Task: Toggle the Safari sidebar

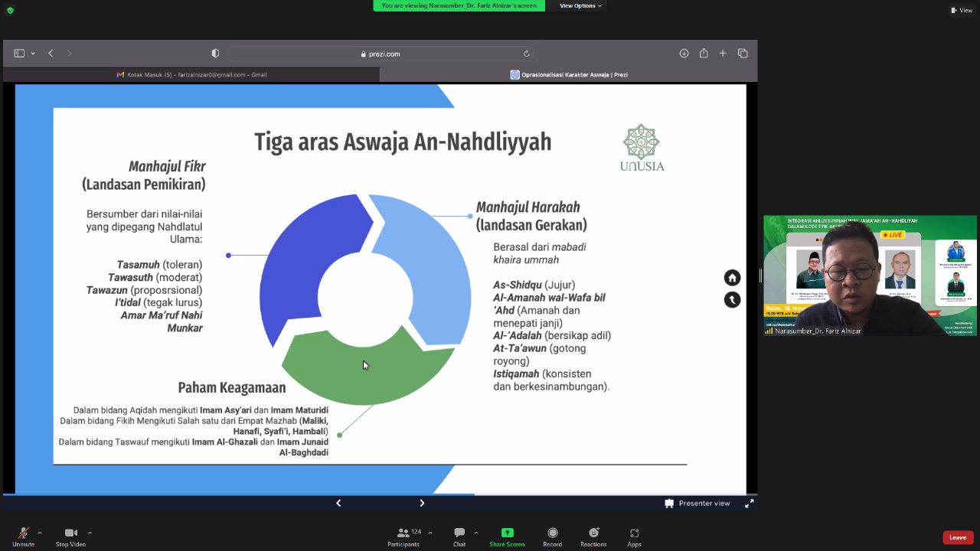Action: pyautogui.click(x=19, y=54)
